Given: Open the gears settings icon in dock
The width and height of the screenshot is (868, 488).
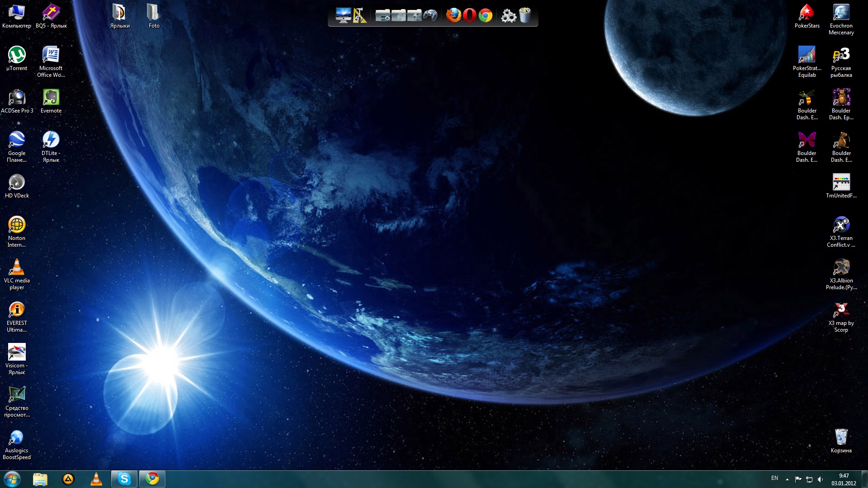Looking at the screenshot, I should [509, 16].
